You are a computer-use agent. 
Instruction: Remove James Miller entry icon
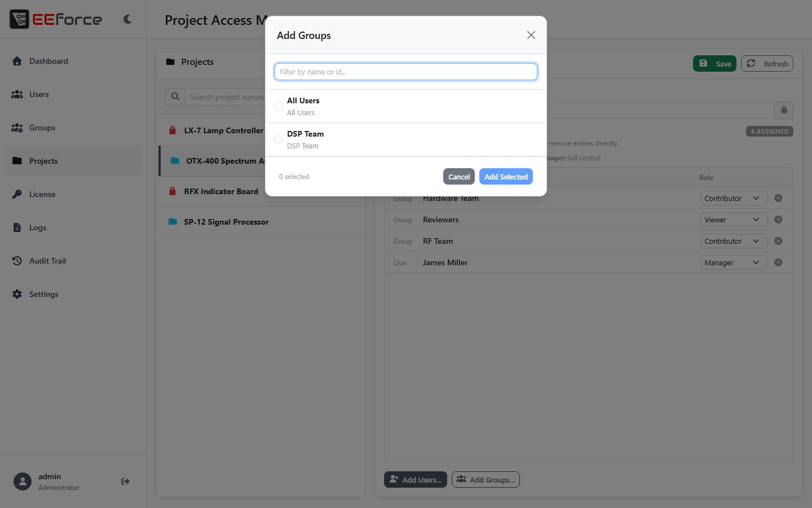click(x=778, y=262)
